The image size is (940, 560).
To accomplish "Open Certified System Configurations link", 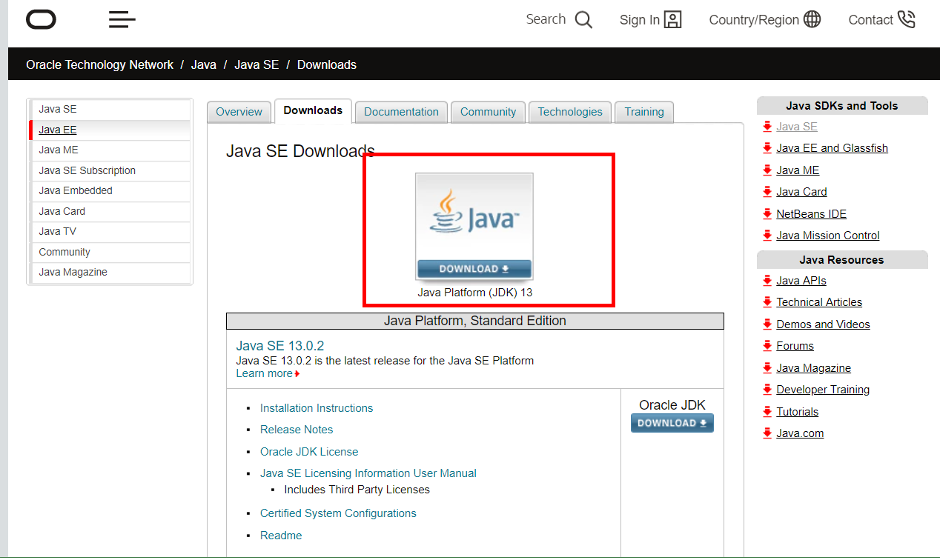I will 338,513.
